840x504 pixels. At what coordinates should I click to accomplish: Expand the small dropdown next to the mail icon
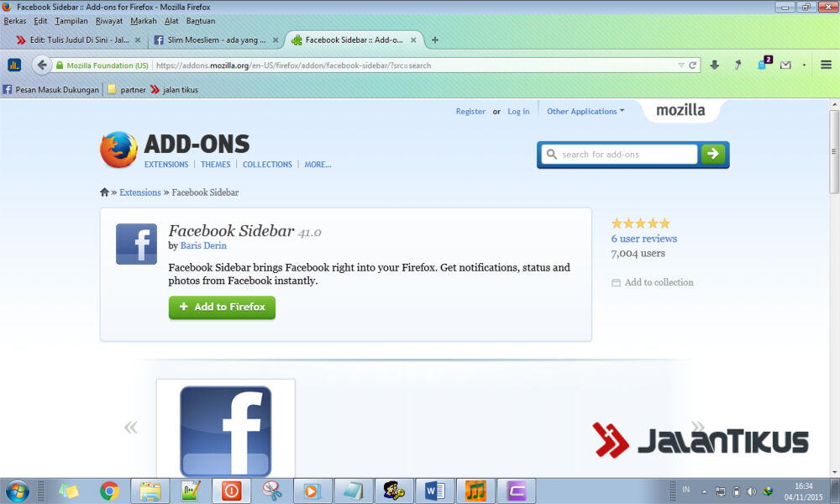click(804, 65)
